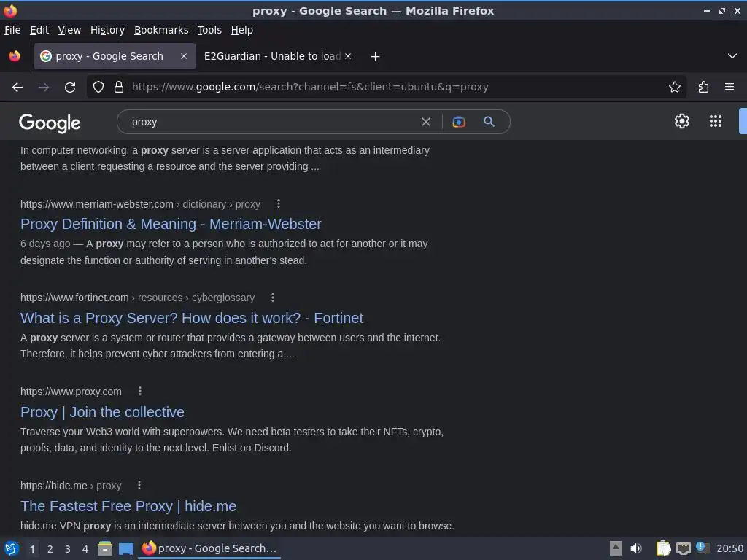Reload the current page
Screen dimensions: 747x560
pos(70,87)
